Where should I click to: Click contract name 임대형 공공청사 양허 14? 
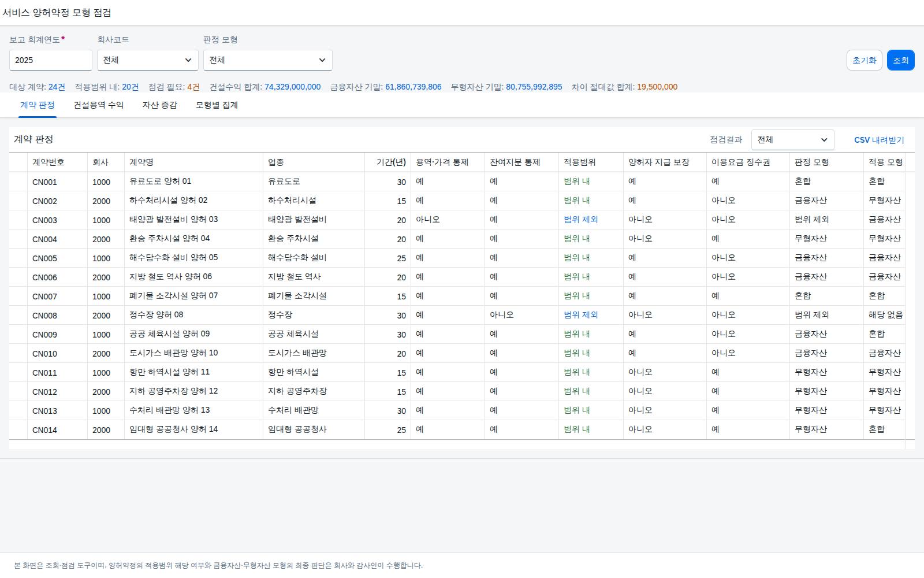(173, 429)
